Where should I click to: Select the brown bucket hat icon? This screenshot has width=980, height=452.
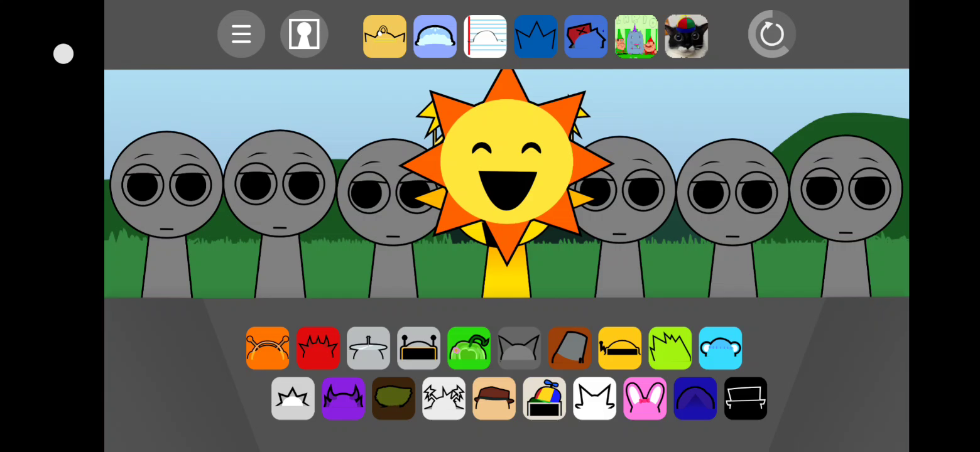point(569,348)
